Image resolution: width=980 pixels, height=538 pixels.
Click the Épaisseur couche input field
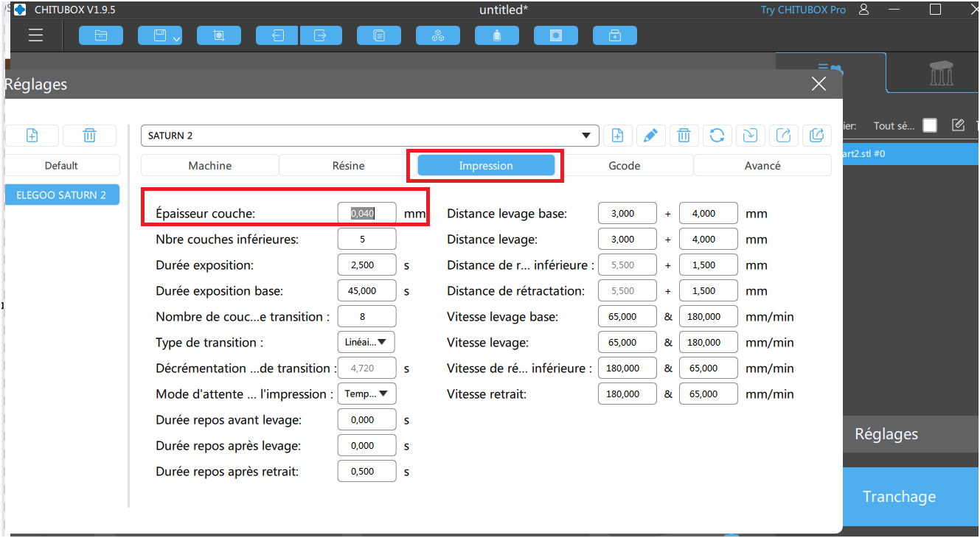pos(366,214)
